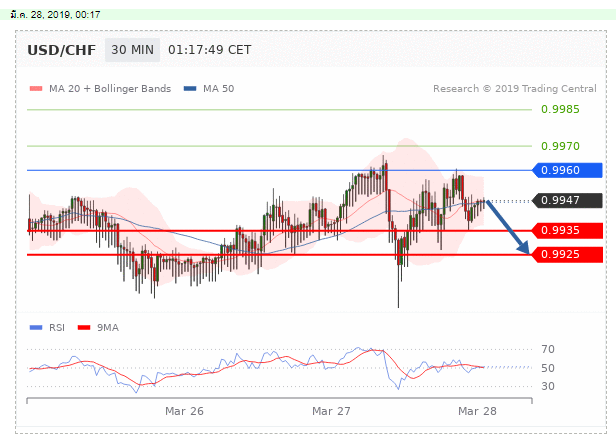Click the 0.9985 resistance level label
Image resolution: width=616 pixels, height=442 pixels.
coord(560,109)
